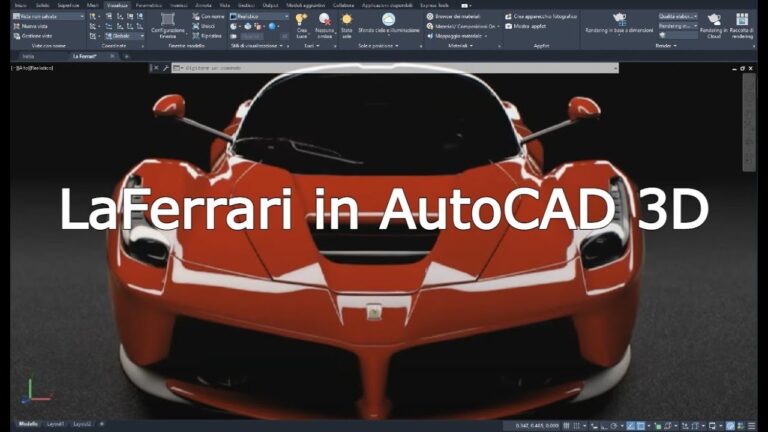Click the Con nome viewports button
Image resolution: width=768 pixels, height=432 pixels.
pyautogui.click(x=208, y=16)
